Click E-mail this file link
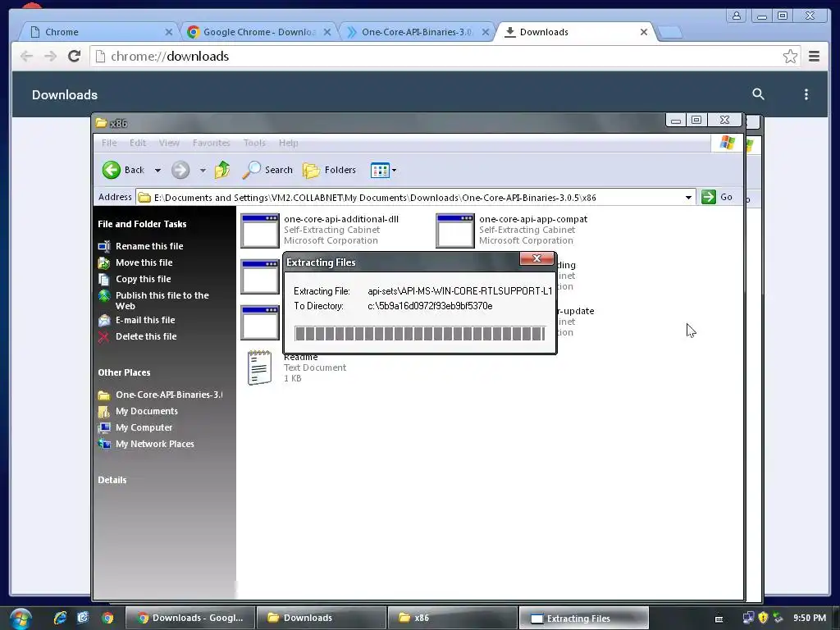This screenshot has width=840, height=630. pos(145,321)
